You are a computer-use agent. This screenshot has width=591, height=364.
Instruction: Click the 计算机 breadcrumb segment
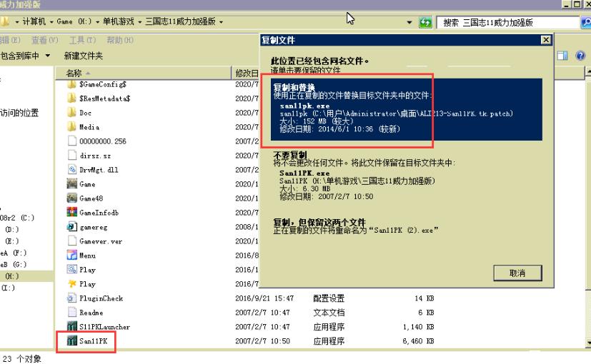pyautogui.click(x=34, y=22)
